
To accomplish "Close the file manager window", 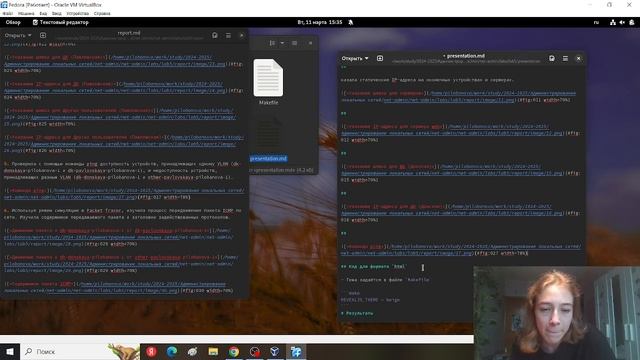I will point(310,43).
